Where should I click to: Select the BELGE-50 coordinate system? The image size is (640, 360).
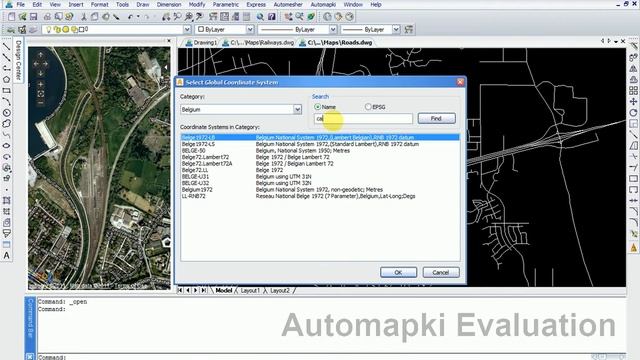[320, 151]
